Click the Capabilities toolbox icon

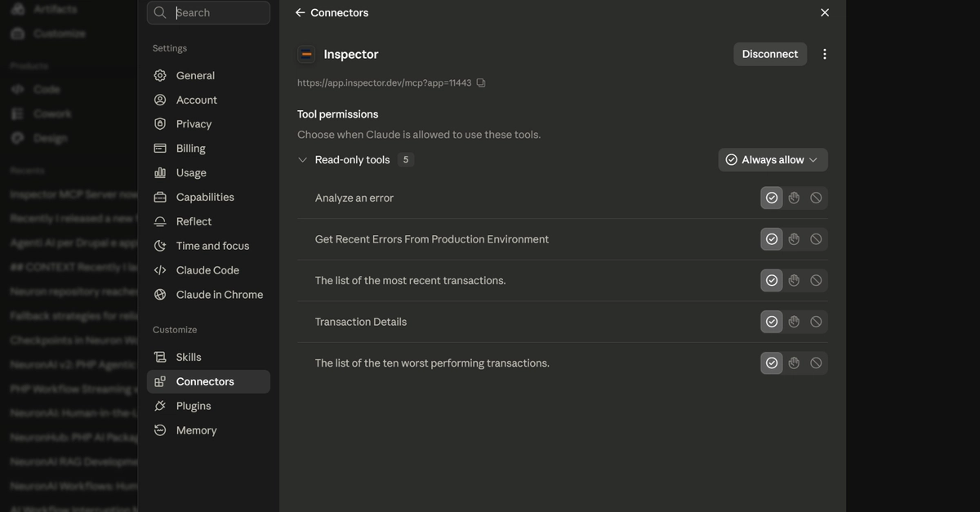(x=160, y=197)
